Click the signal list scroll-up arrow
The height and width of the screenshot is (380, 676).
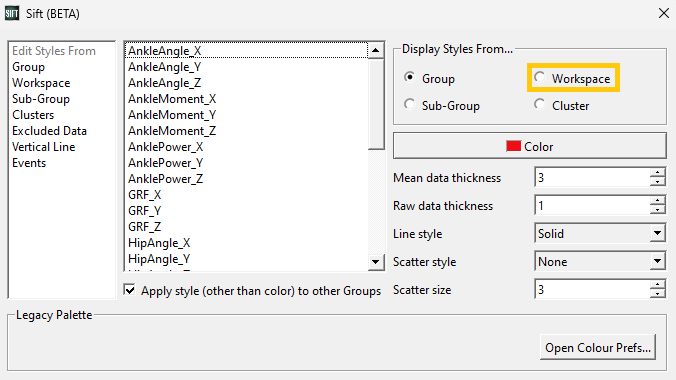pos(376,50)
